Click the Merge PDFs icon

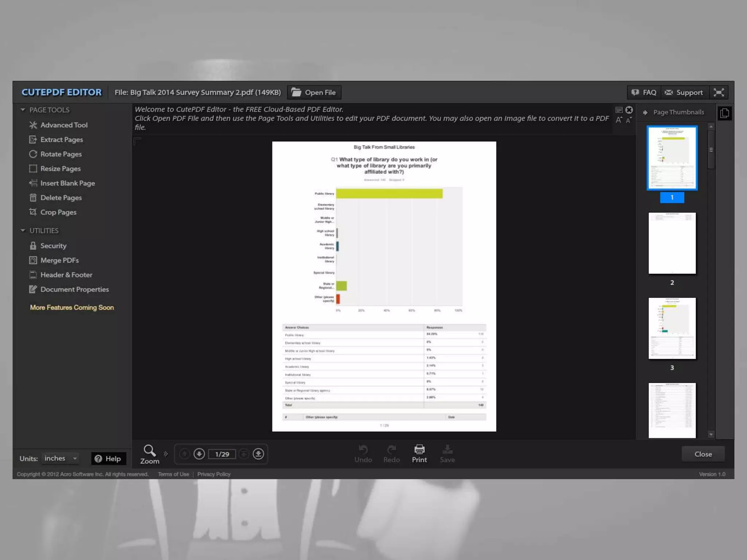(33, 260)
